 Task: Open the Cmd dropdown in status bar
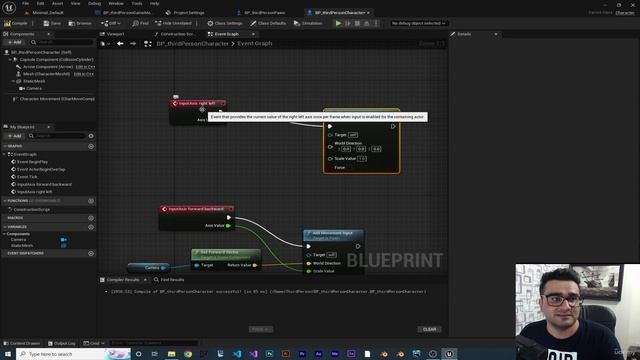click(94, 343)
